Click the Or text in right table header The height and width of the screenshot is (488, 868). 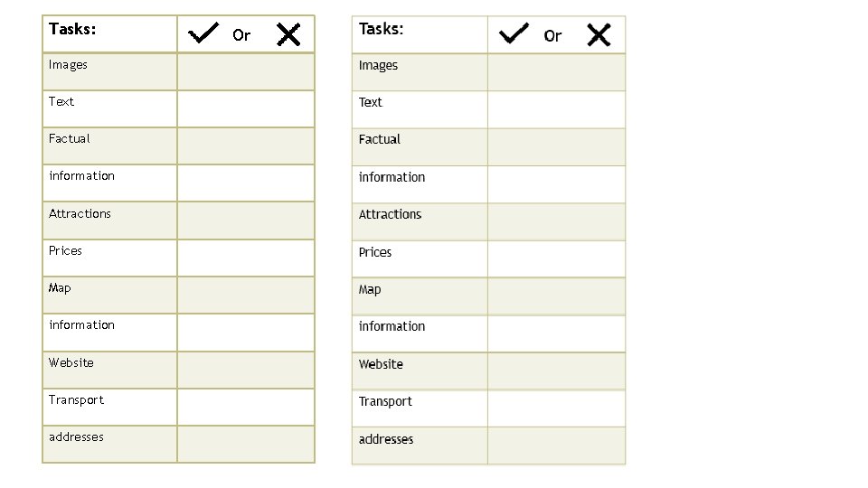coord(552,36)
